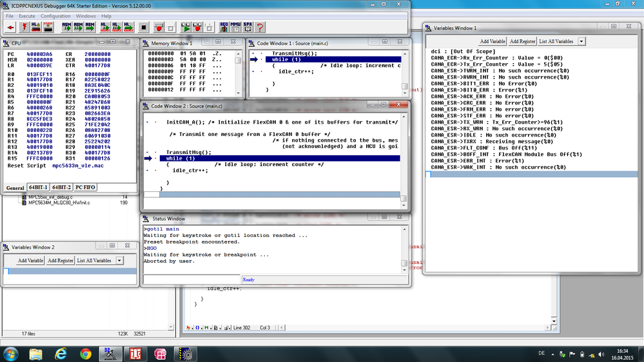Click MPC5634M_MLQC80_HWInit.c in file list

(x=59, y=203)
